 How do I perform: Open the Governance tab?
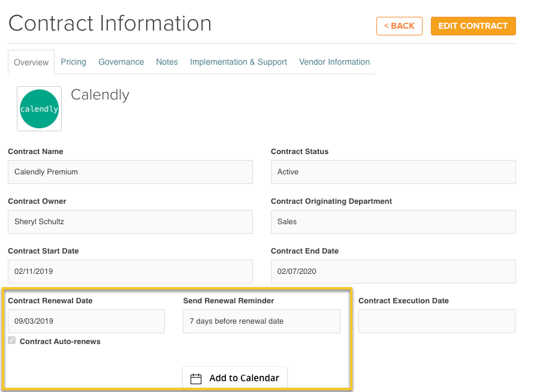[x=121, y=62]
